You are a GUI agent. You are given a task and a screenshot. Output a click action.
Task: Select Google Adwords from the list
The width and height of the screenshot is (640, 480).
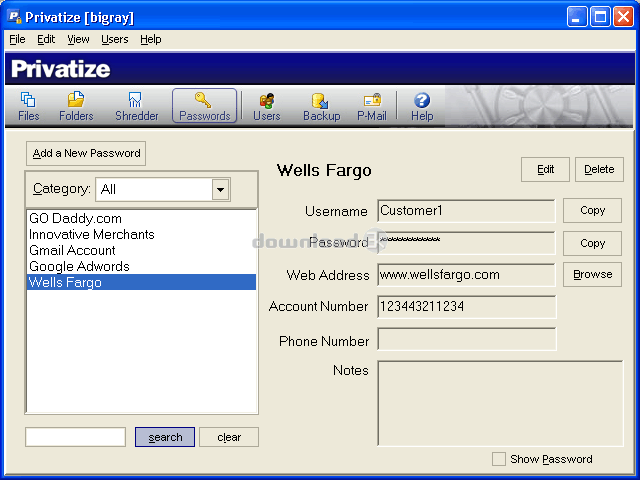79,266
